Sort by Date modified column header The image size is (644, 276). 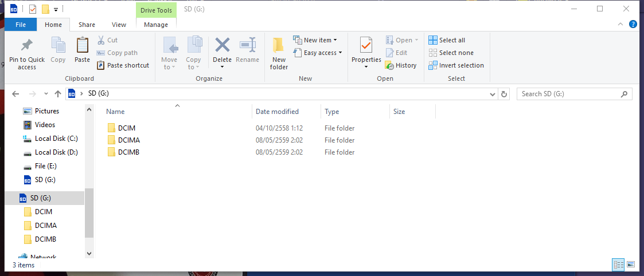tap(277, 112)
